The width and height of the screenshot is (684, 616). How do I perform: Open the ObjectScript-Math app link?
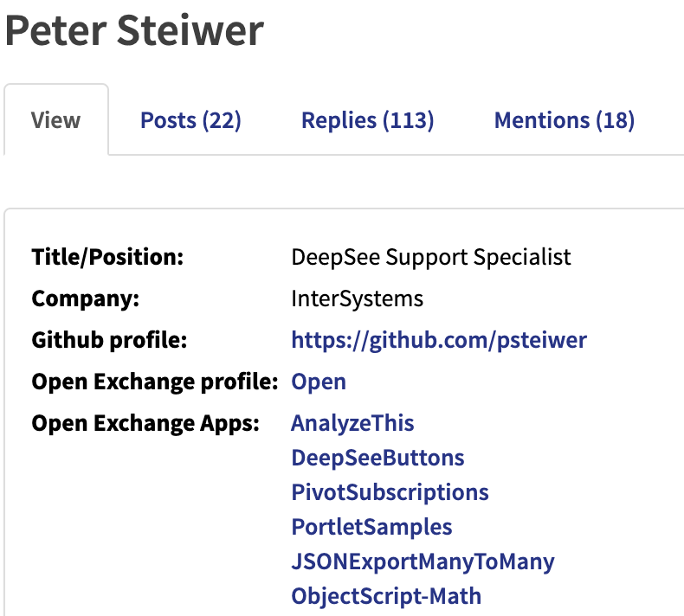pyautogui.click(x=386, y=596)
